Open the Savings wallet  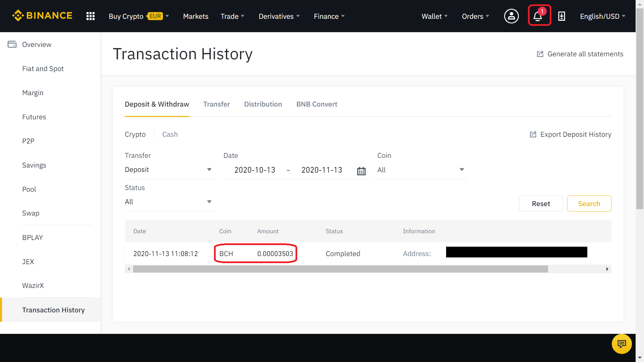coord(34,165)
